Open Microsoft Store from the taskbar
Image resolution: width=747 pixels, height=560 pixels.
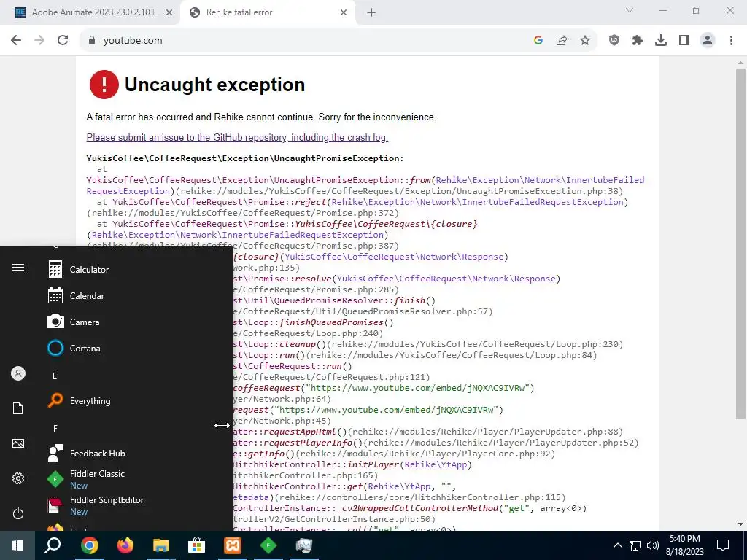pos(196,545)
